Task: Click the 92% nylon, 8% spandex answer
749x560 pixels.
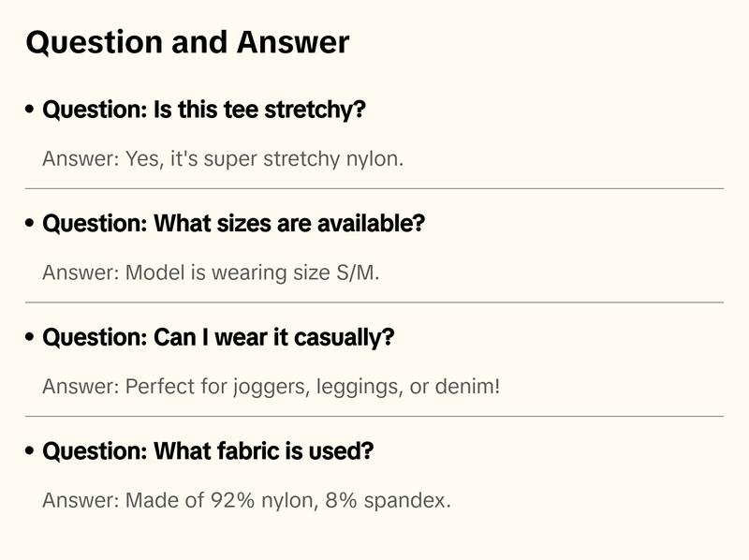Action: [246, 500]
